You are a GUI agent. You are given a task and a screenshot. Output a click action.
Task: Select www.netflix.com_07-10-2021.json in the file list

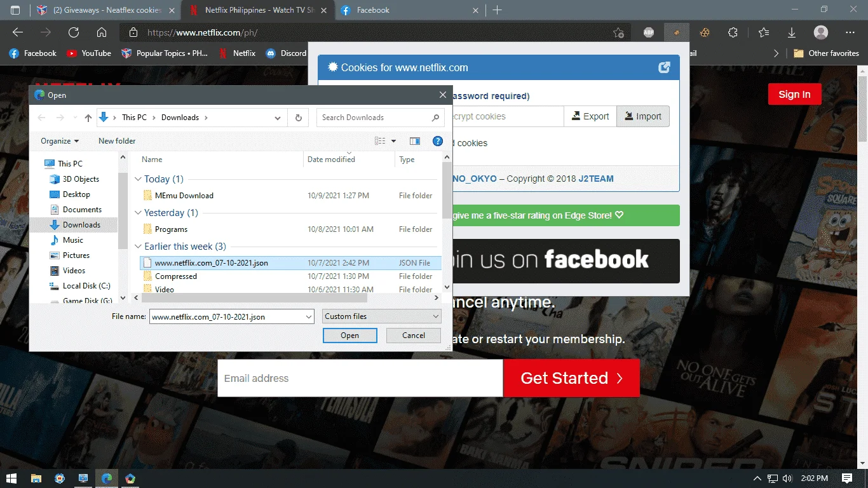point(290,262)
